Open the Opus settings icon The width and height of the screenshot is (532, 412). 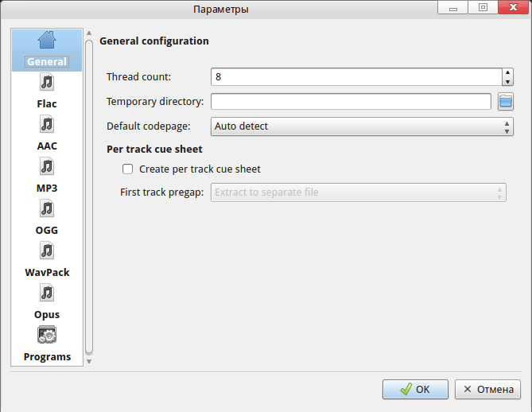[x=47, y=293]
